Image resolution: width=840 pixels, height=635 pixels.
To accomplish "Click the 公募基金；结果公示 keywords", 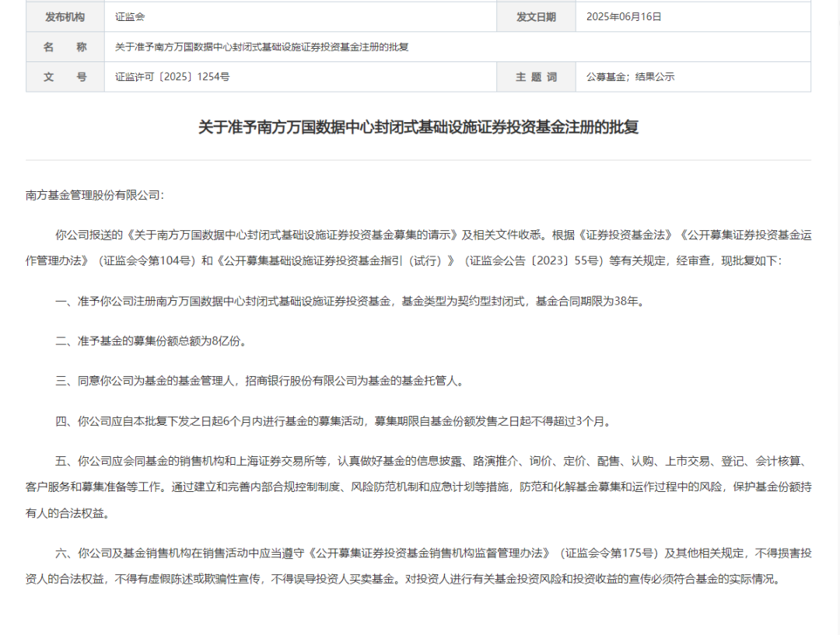I will pyautogui.click(x=630, y=77).
